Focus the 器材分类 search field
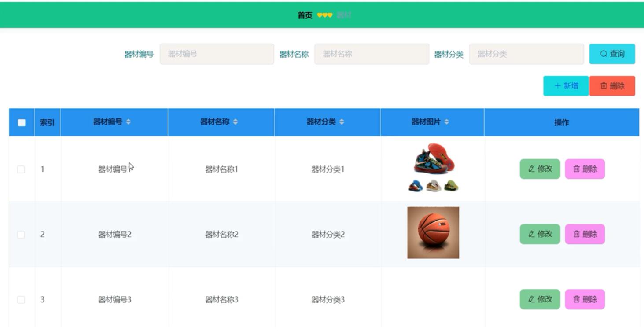This screenshot has width=644, height=331. coord(526,54)
